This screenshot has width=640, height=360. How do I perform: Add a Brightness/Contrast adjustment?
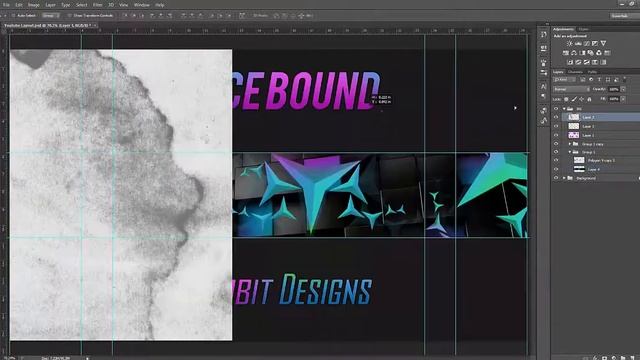(570, 43)
